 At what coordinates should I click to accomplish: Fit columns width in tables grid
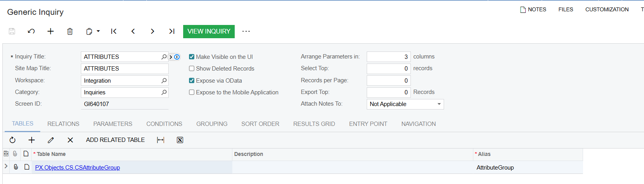(161, 140)
